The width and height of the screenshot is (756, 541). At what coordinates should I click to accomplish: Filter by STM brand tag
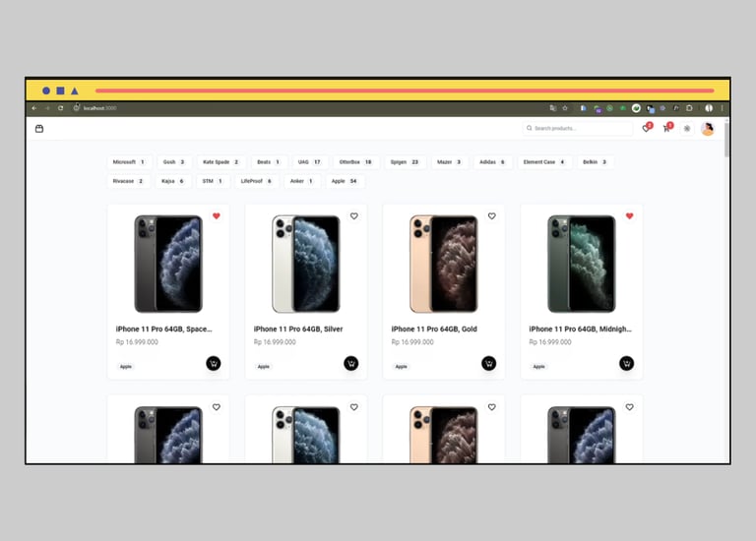point(213,181)
